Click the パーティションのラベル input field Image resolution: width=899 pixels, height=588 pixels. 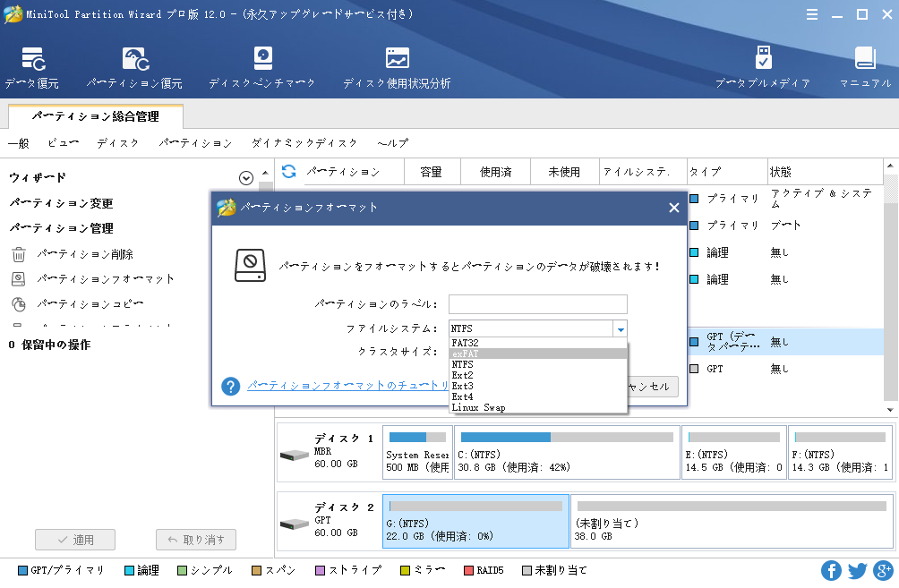537,304
